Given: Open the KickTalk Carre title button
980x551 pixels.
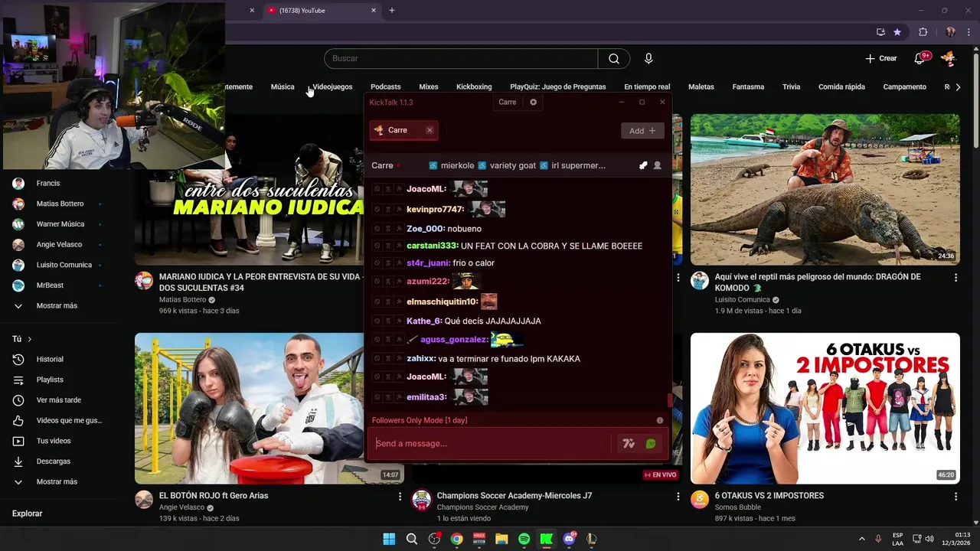Looking at the screenshot, I should [x=508, y=102].
